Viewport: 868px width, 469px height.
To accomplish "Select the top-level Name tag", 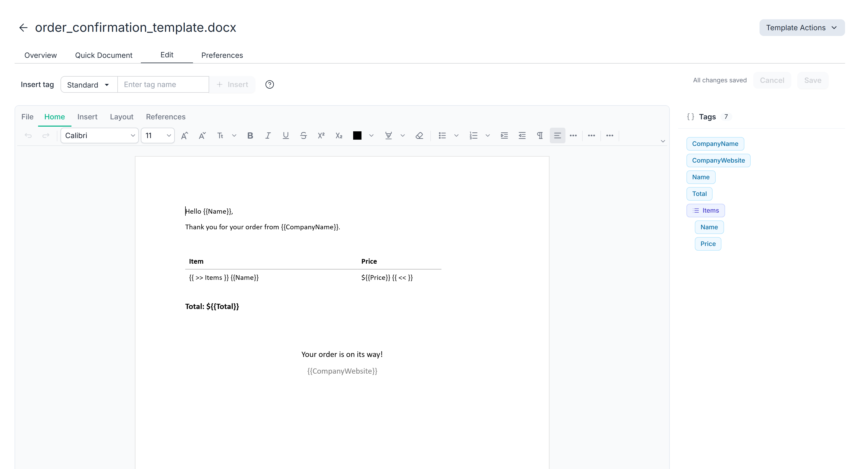I will (x=701, y=177).
